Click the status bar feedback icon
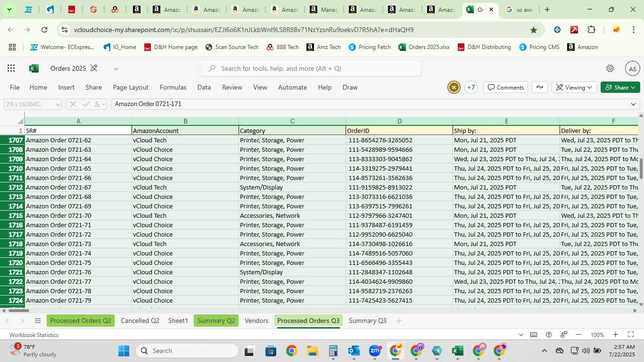The height and width of the screenshot is (362, 644). pyautogui.click(x=564, y=335)
